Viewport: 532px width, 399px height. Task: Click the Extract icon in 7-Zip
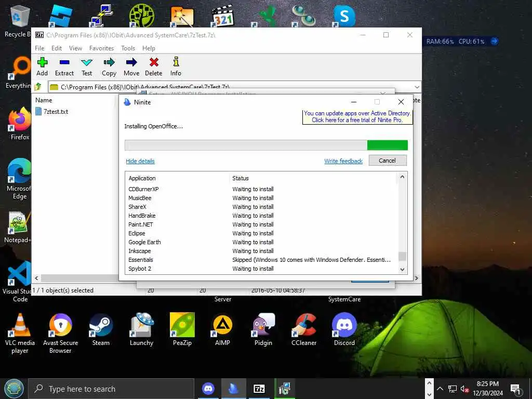pos(64,67)
